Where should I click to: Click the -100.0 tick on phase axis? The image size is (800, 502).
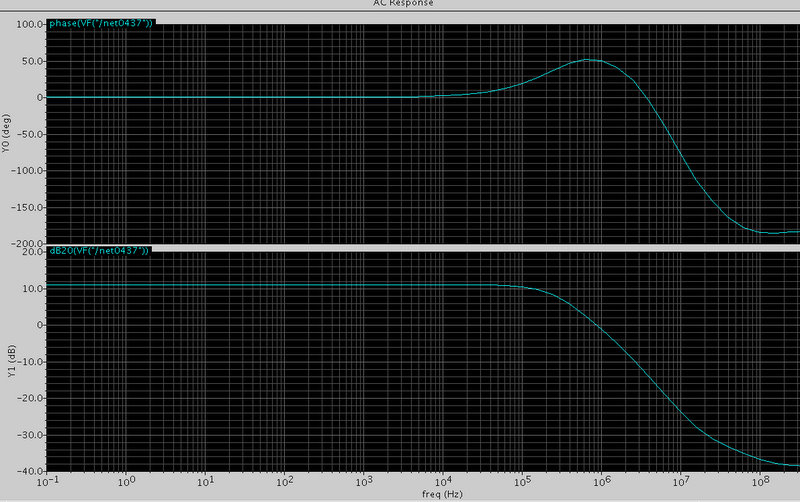tap(28, 170)
